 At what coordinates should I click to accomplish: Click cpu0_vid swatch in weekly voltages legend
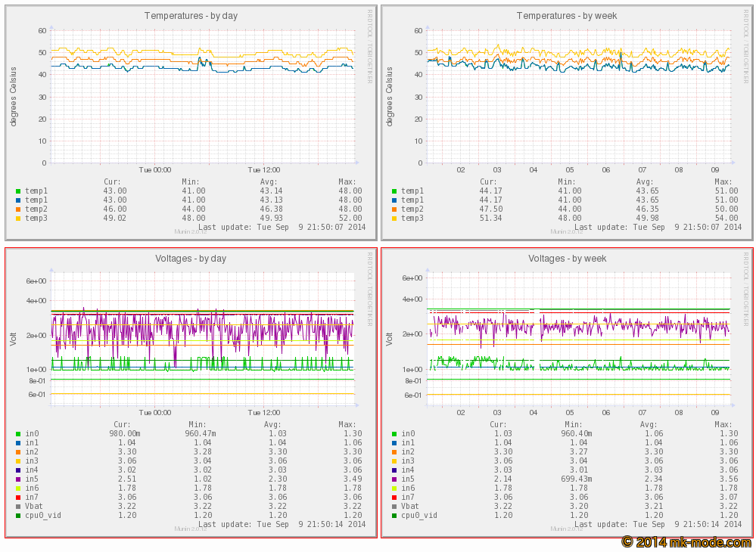tap(394, 515)
